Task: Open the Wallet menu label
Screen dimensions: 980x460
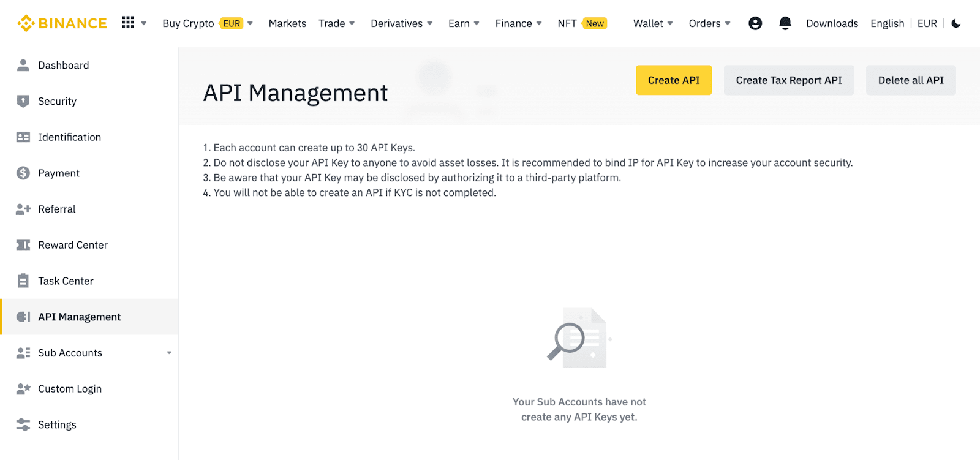Action: [648, 23]
